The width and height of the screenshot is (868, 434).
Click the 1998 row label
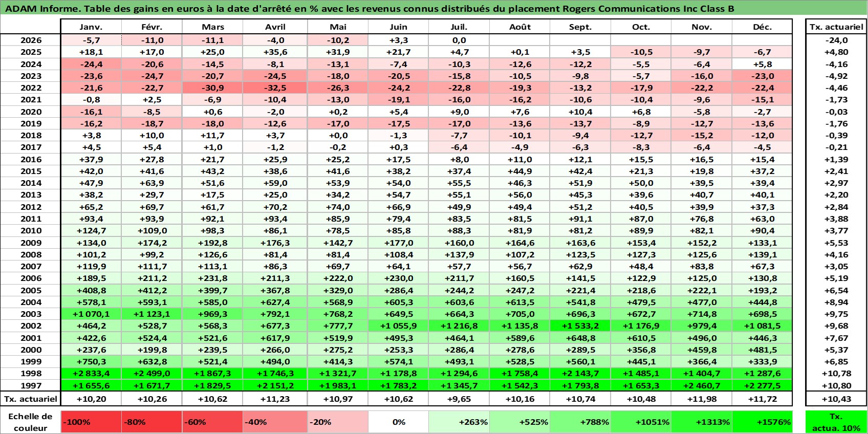click(x=31, y=374)
